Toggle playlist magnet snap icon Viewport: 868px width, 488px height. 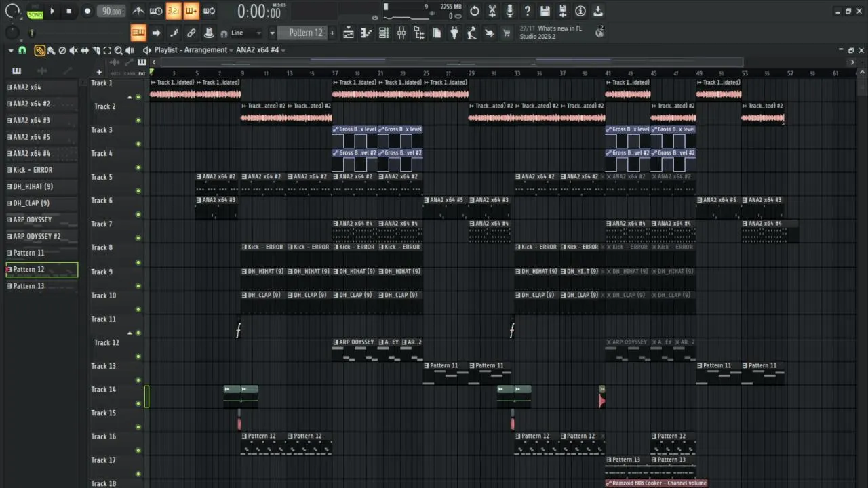(x=22, y=50)
